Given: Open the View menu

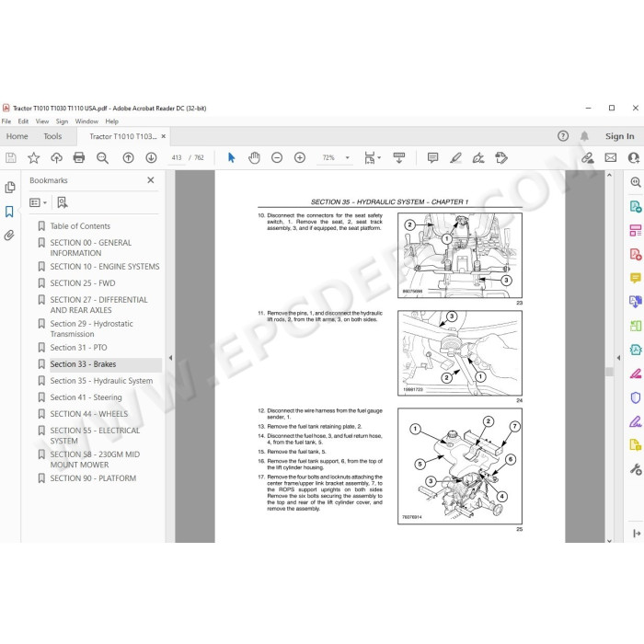Looking at the screenshot, I should 42,121.
